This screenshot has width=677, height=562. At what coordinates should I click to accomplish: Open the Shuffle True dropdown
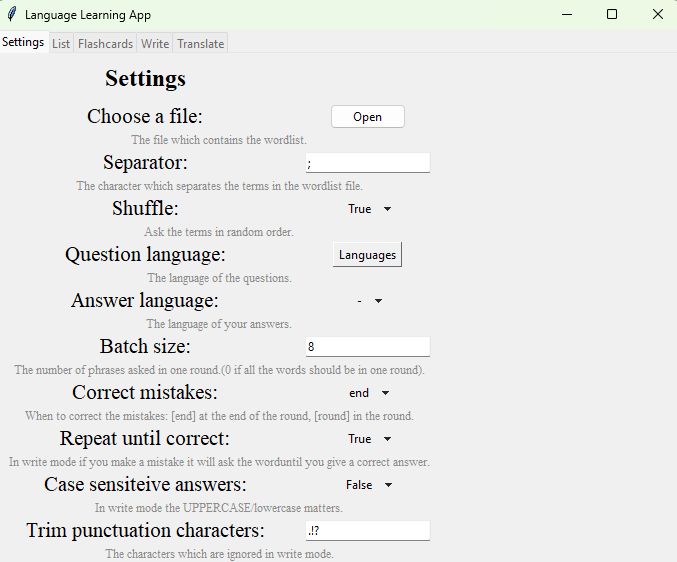[x=369, y=209]
